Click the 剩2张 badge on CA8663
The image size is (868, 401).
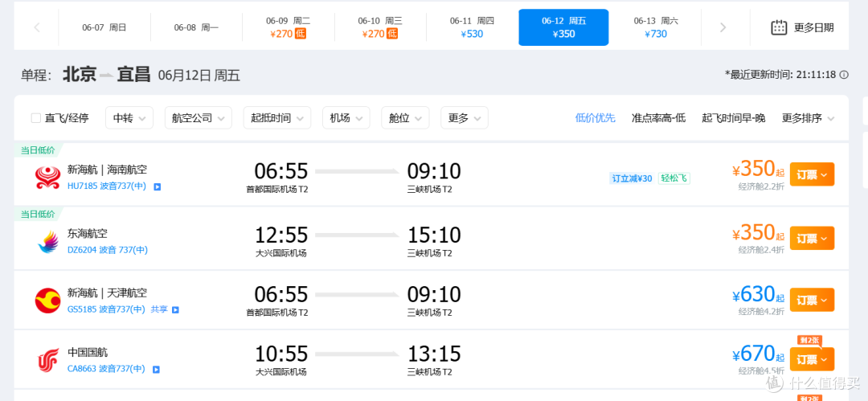(809, 339)
